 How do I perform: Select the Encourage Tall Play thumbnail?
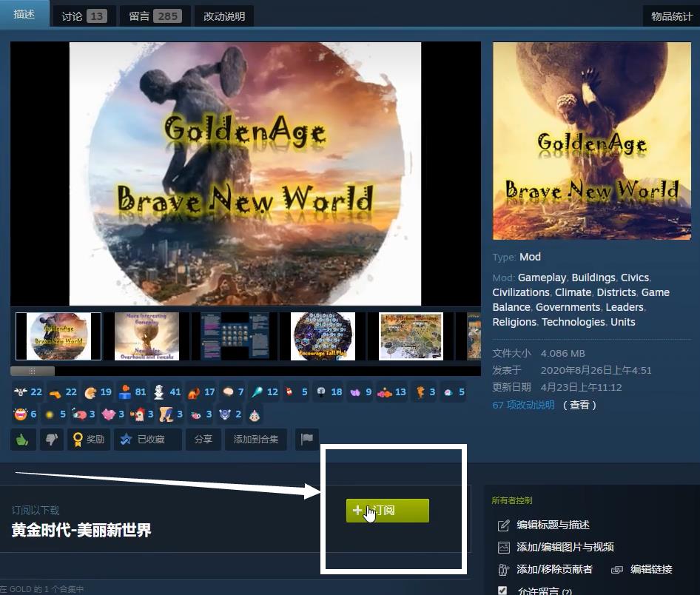[x=323, y=336]
